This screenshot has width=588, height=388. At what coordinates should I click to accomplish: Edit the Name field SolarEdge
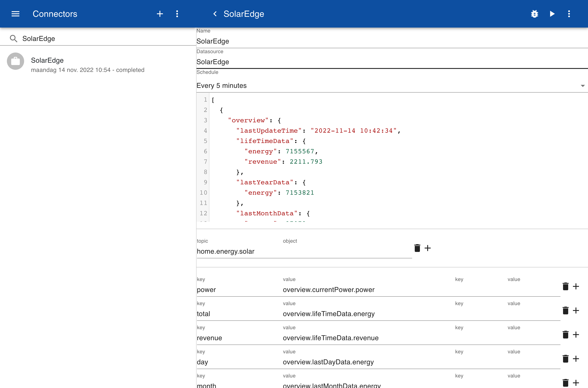click(392, 41)
